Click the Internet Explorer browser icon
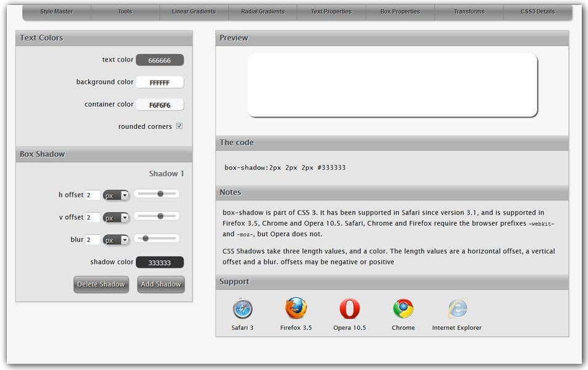Image resolution: width=588 pixels, height=370 pixels. pyautogui.click(x=457, y=308)
